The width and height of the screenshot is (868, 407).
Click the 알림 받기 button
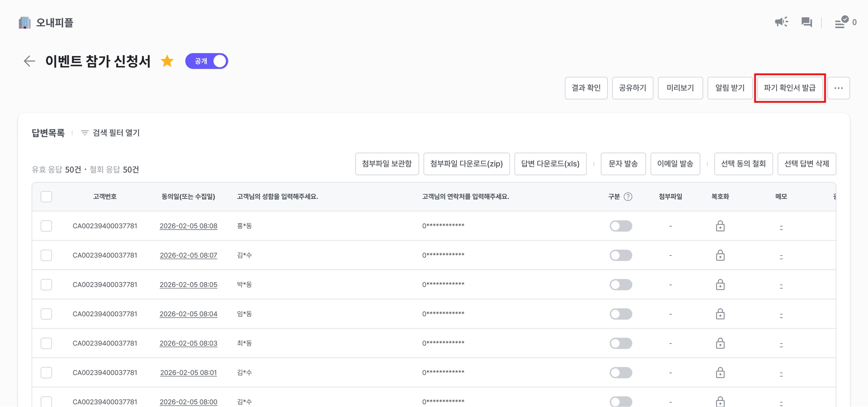pos(730,88)
